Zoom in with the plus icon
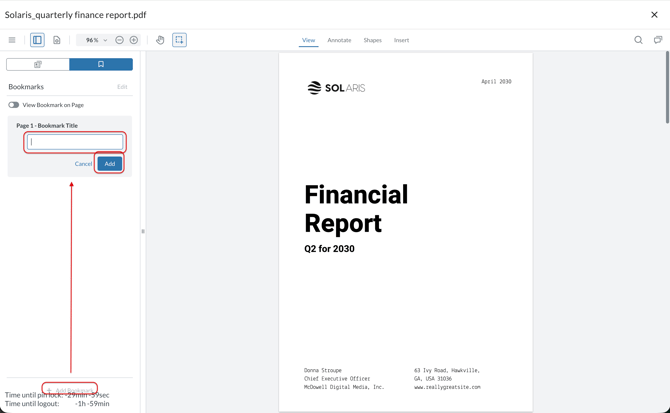The height and width of the screenshot is (413, 670). (x=134, y=40)
